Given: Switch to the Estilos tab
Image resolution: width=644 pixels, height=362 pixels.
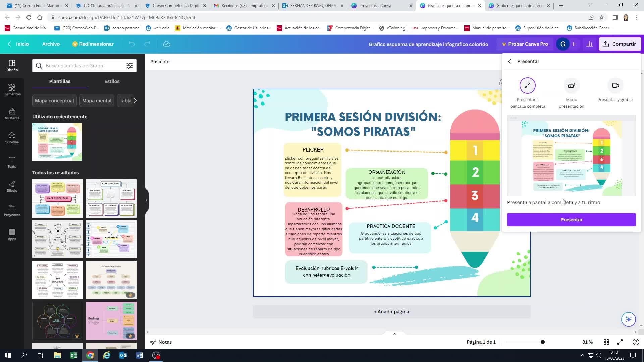Looking at the screenshot, I should 112,81.
